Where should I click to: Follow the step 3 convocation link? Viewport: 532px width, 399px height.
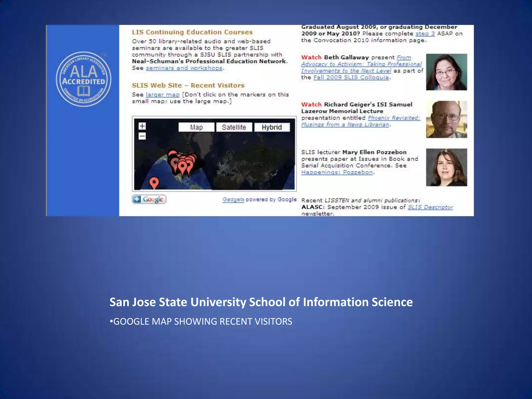425,34
